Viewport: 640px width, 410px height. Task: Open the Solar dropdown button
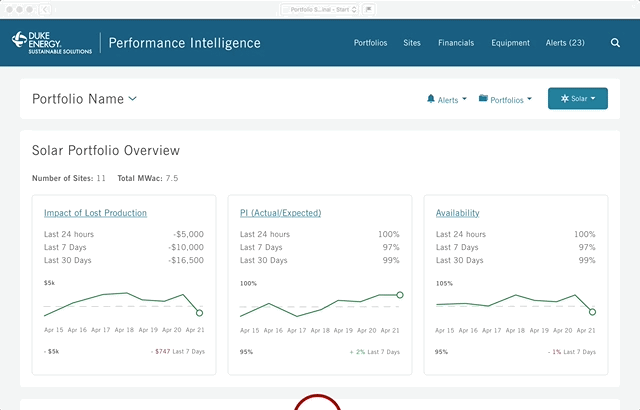click(578, 98)
